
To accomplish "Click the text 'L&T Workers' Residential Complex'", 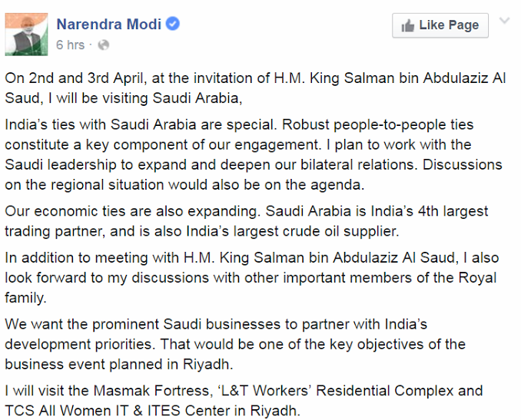I will tap(337, 391).
